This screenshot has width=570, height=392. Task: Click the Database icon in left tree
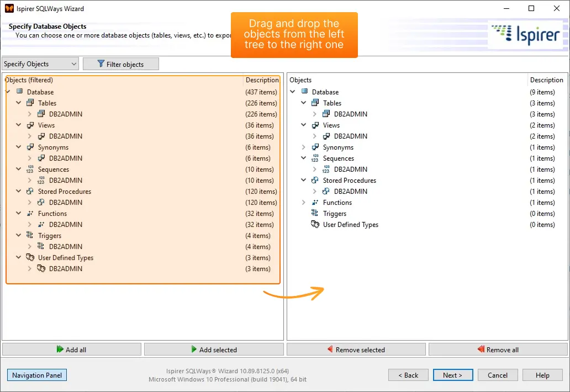pyautogui.click(x=20, y=91)
